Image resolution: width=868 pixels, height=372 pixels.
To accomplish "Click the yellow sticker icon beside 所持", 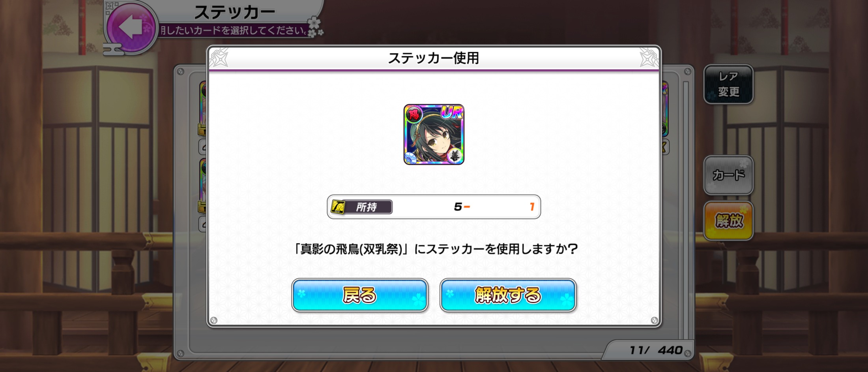I will click(x=338, y=207).
